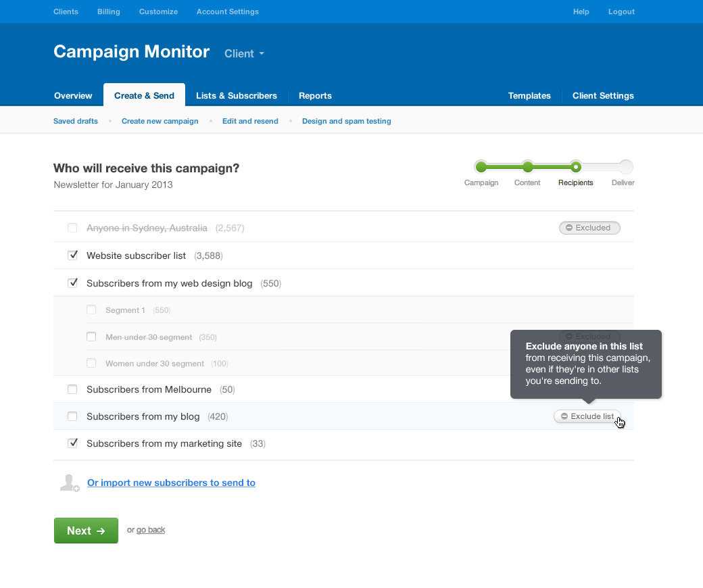Click Create new campaign link

tap(160, 121)
